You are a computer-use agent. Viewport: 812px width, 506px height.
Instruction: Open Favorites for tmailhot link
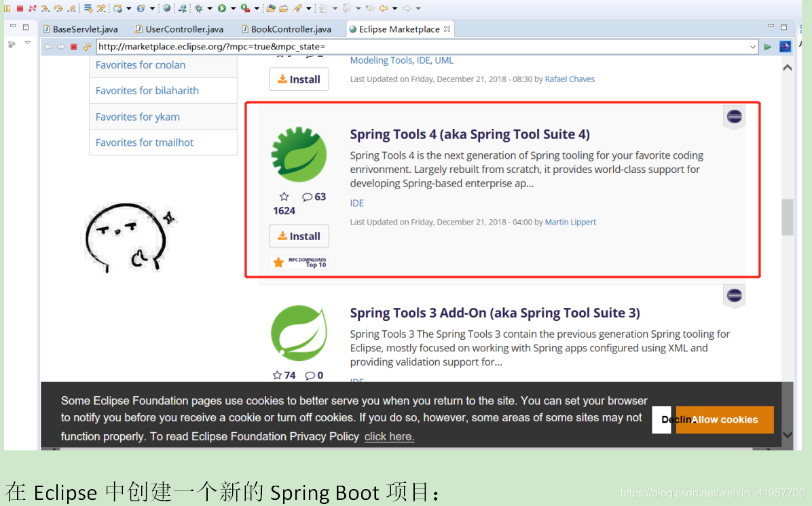point(145,142)
